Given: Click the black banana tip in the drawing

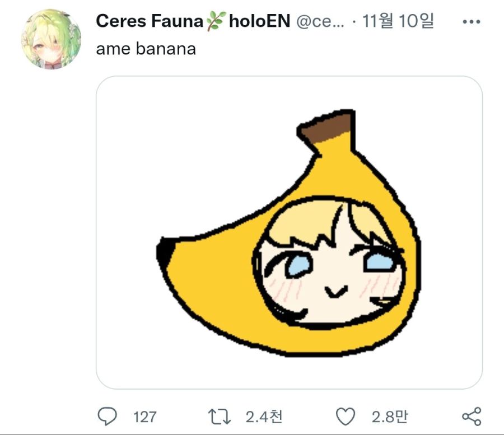Looking at the screenshot, I should tap(165, 252).
